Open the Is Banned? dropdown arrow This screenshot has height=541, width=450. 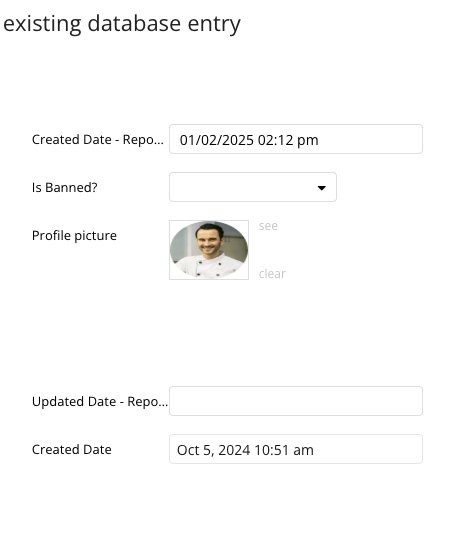[x=322, y=188]
